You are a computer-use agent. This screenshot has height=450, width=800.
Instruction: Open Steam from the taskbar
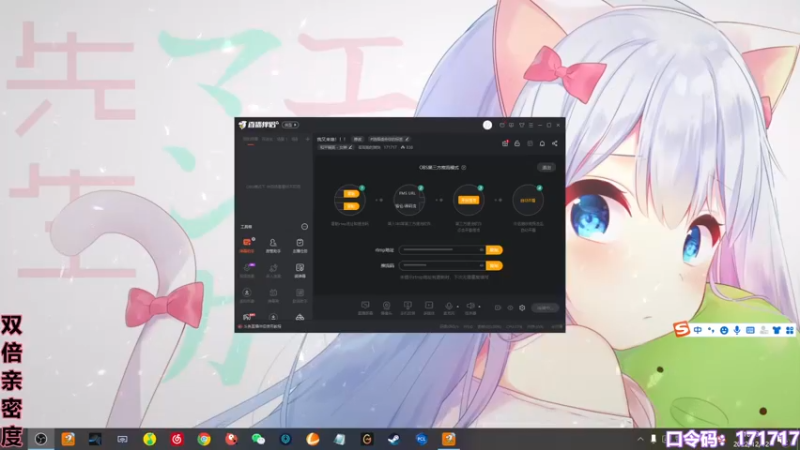click(394, 439)
